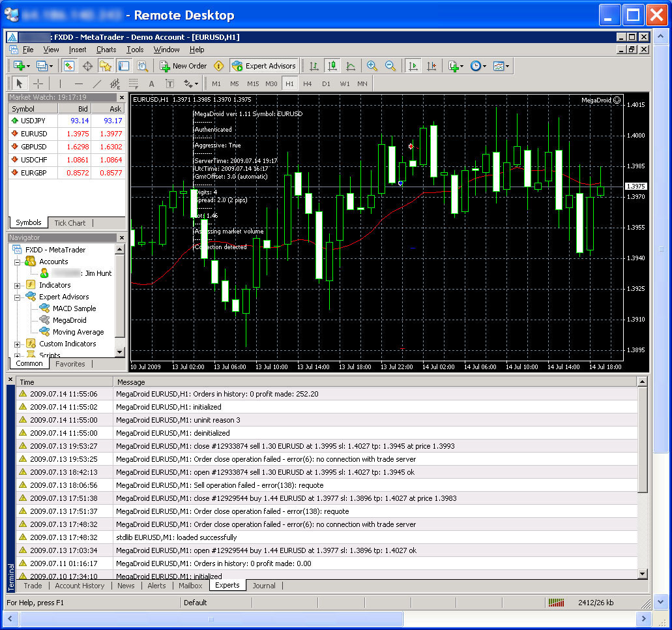Select the Text 'A' tool
The image size is (672, 630).
(151, 83)
